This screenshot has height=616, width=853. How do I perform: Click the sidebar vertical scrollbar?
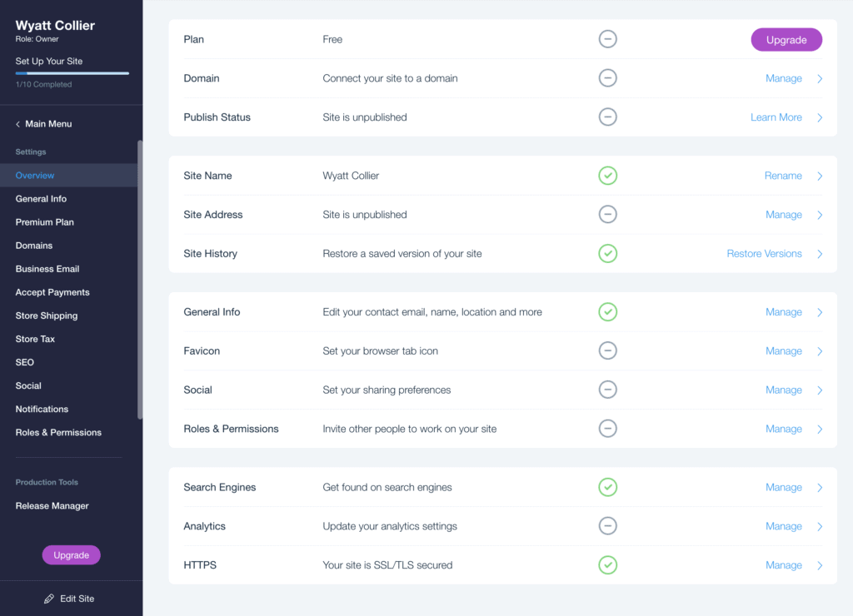140,280
